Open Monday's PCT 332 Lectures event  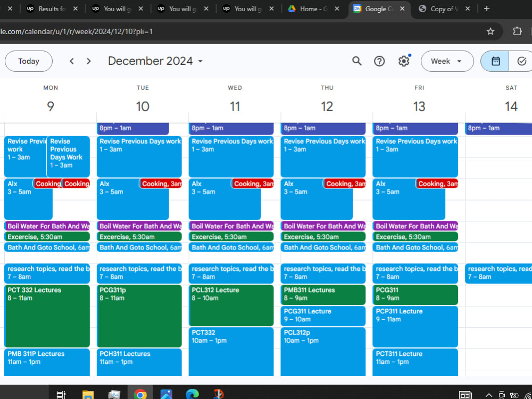[x=47, y=316]
